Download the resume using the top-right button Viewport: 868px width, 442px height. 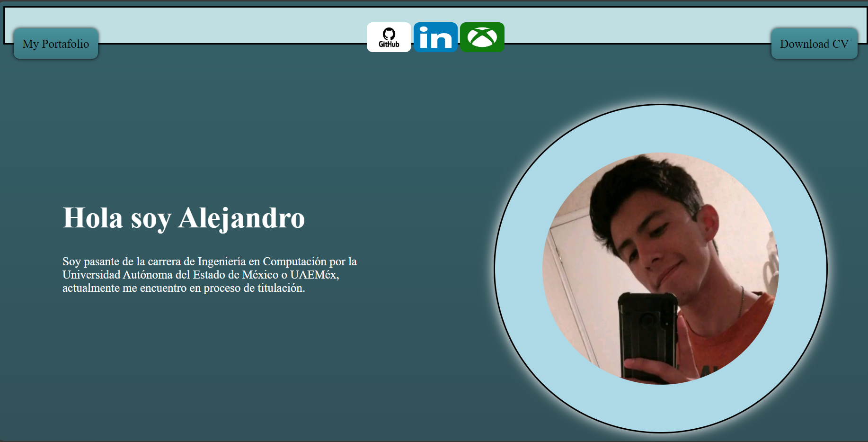(x=814, y=44)
